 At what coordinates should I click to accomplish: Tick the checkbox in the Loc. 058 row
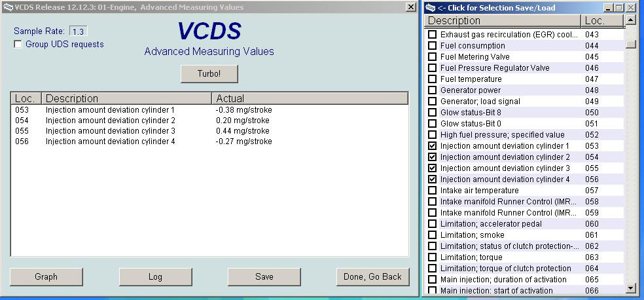click(x=432, y=201)
